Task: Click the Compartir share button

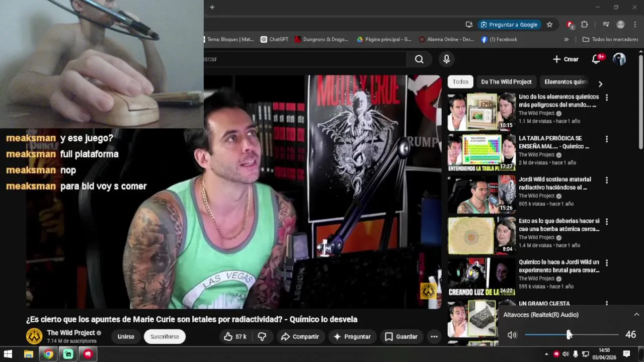Action: coord(300,336)
